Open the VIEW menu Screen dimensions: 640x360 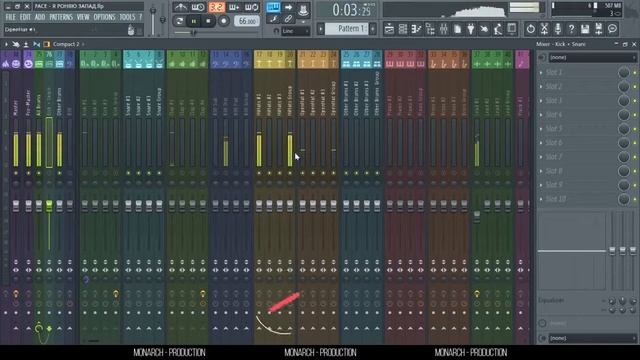point(83,17)
